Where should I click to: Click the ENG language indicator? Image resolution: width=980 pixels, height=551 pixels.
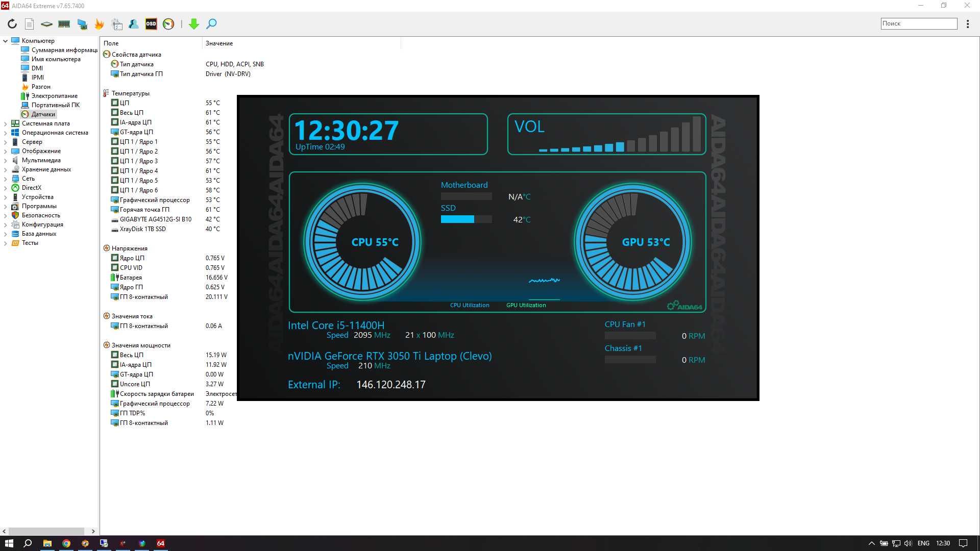(x=923, y=543)
